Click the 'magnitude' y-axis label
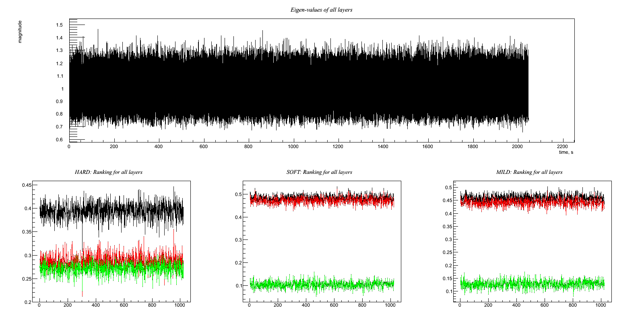The image size is (644, 322). pos(20,32)
